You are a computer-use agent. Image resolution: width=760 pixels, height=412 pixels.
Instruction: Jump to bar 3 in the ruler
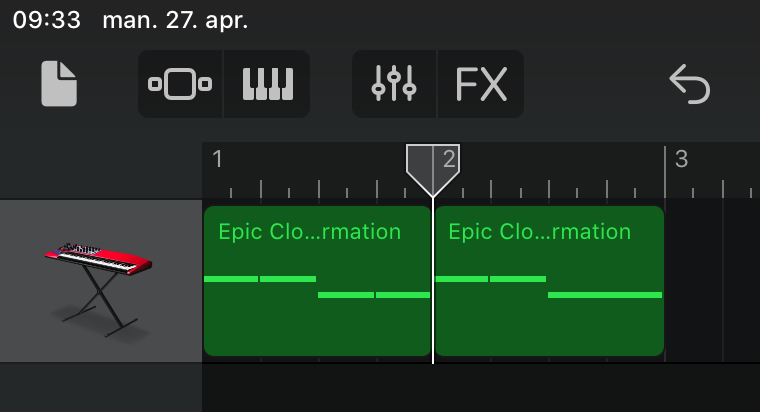[x=681, y=159]
